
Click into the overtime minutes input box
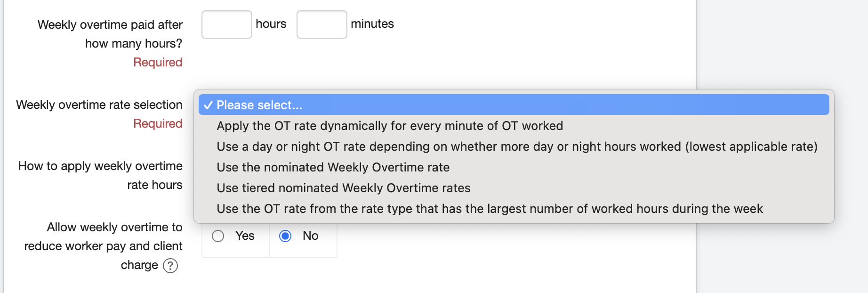(322, 24)
